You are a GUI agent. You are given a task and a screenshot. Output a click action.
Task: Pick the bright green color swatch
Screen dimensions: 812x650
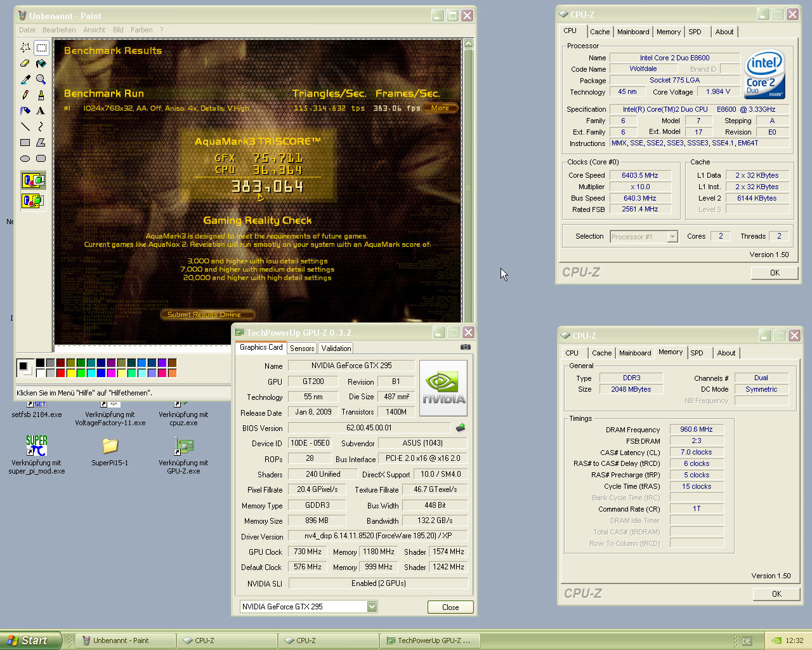(81, 373)
